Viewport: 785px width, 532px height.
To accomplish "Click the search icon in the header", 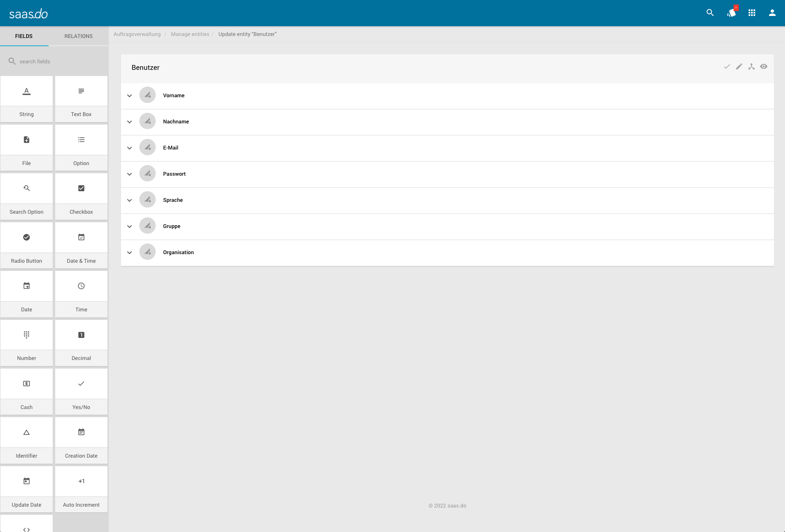I will 710,13.
